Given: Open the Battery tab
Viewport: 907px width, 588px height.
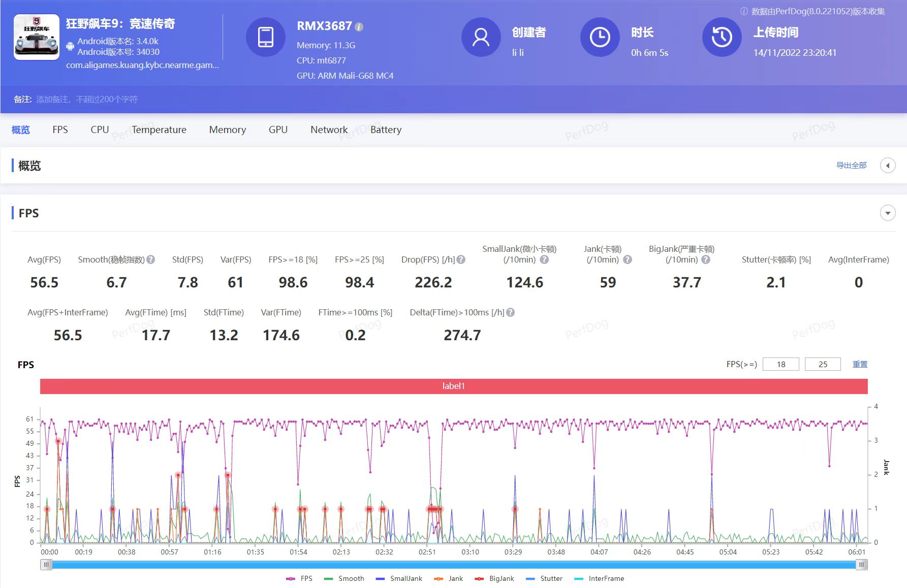Looking at the screenshot, I should pos(386,129).
